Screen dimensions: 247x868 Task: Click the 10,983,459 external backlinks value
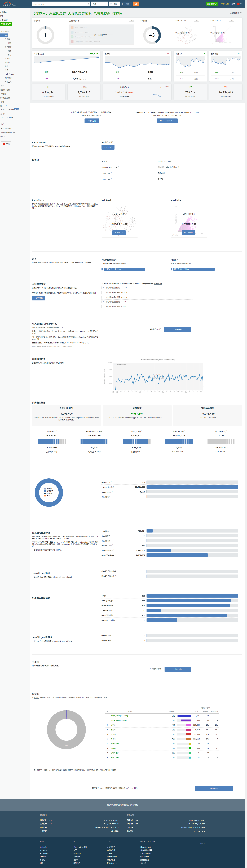click(x=79, y=72)
